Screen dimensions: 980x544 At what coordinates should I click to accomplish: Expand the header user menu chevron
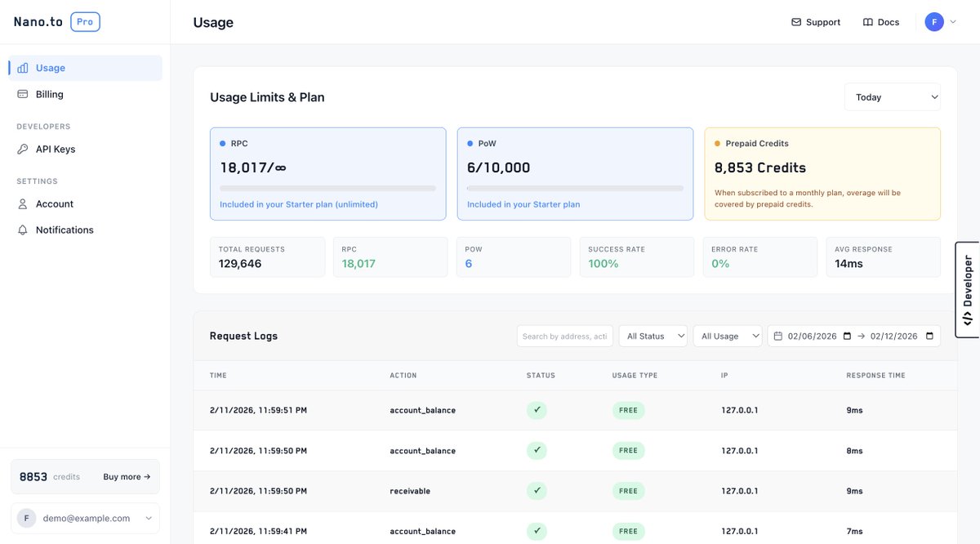pos(952,22)
